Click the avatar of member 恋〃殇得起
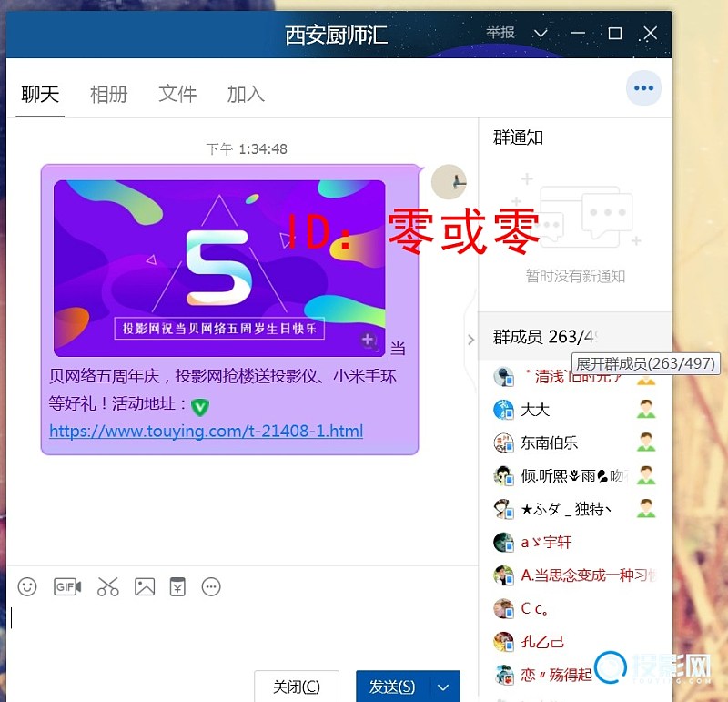The height and width of the screenshot is (702, 728). tap(503, 675)
